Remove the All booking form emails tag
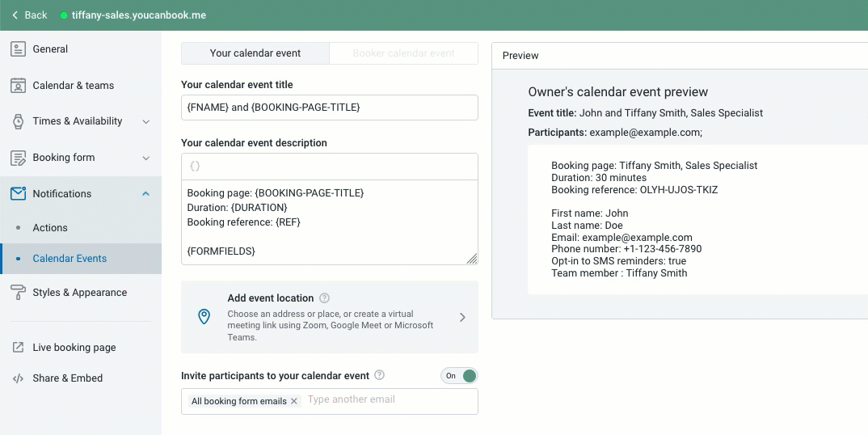Viewport: 868px width, 435px height. (294, 401)
